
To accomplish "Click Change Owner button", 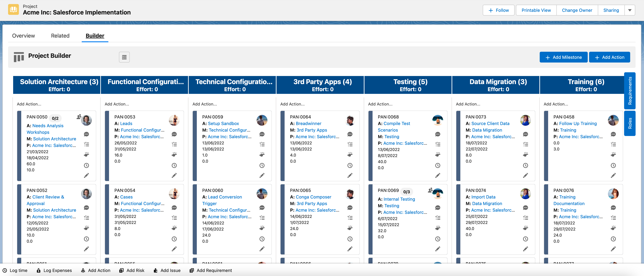I will pos(577,10).
